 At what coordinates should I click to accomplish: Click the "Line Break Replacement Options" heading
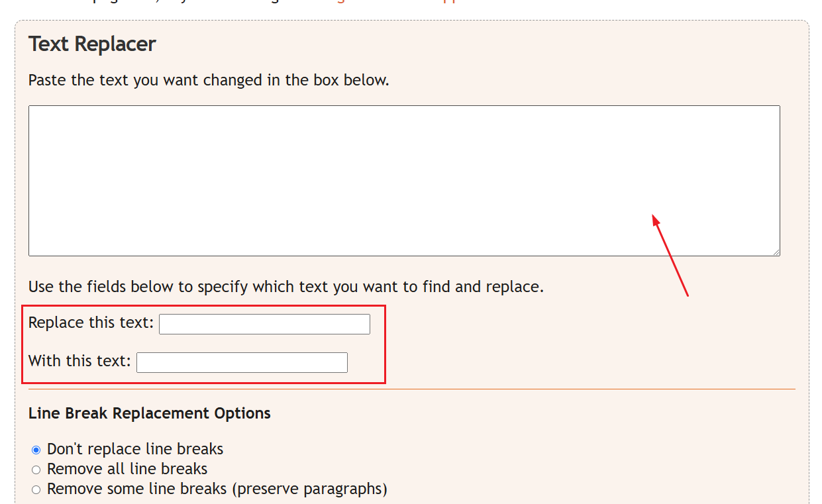pyautogui.click(x=150, y=413)
